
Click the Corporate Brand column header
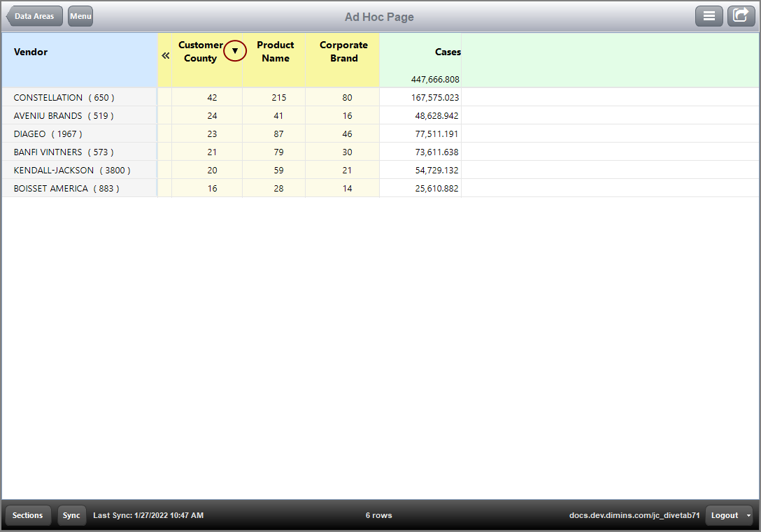click(343, 52)
